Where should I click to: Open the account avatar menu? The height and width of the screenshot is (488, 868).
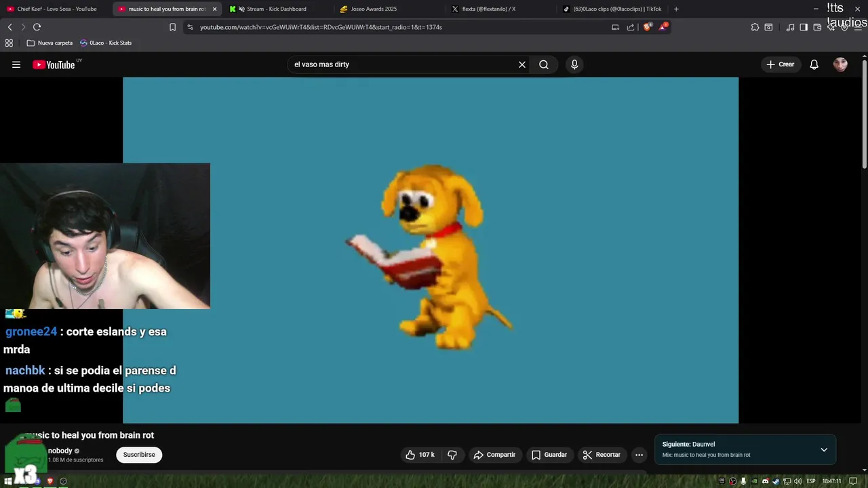coord(840,64)
